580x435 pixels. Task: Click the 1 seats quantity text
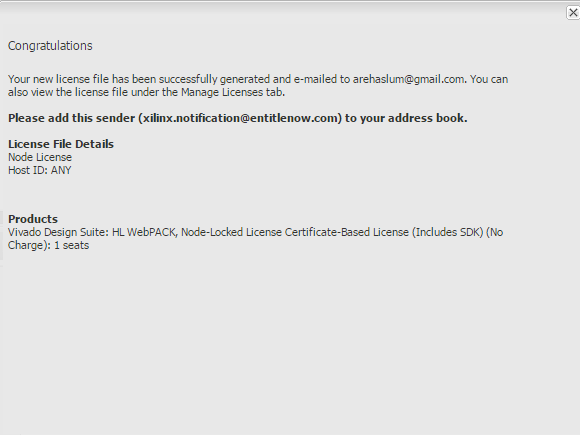tap(71, 245)
